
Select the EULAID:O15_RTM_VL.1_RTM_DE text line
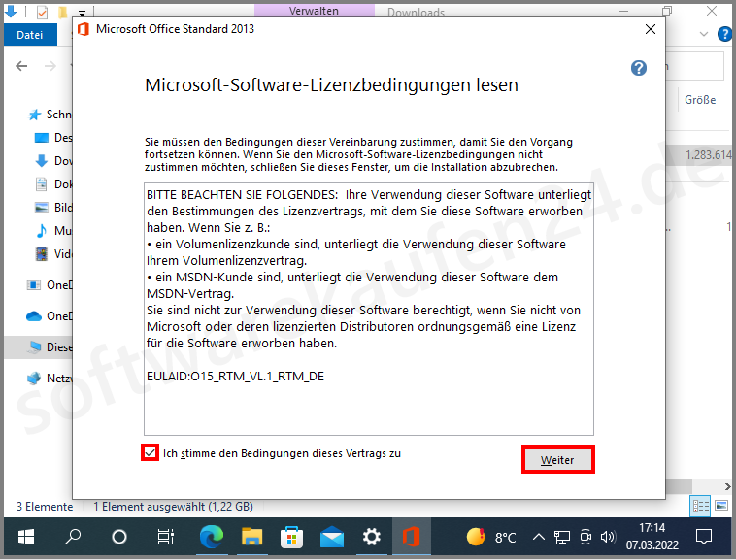[x=235, y=377]
